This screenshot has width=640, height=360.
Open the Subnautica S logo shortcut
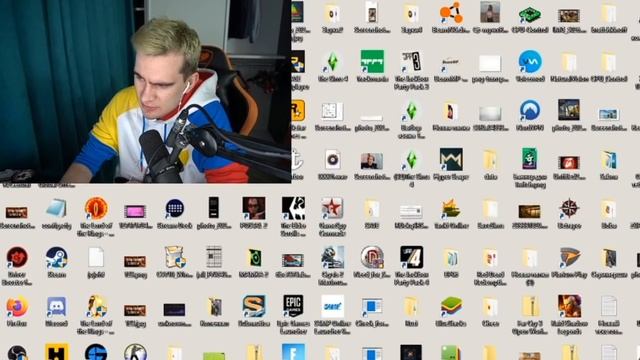[x=253, y=307]
